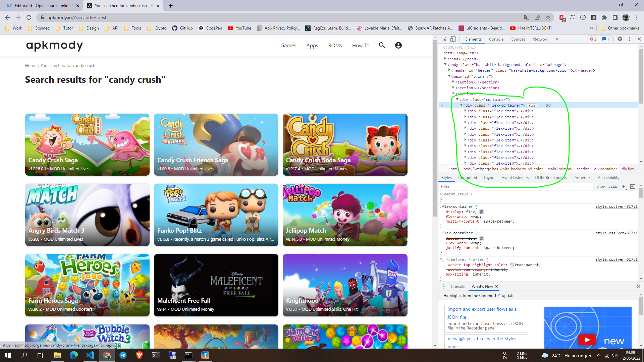Open the user account icon
Screen dimensions: 644x362
click(398, 45)
